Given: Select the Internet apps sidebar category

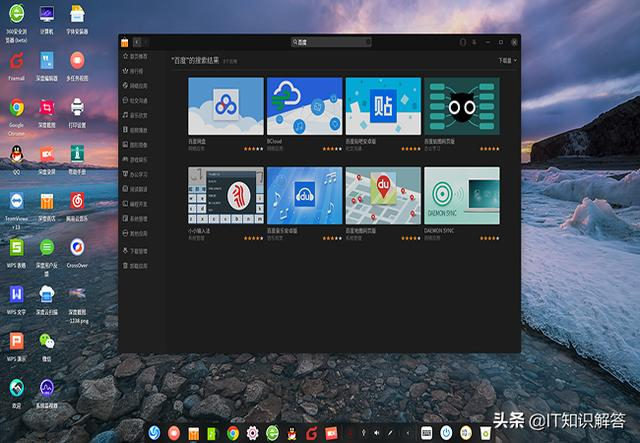Looking at the screenshot, I should point(136,86).
